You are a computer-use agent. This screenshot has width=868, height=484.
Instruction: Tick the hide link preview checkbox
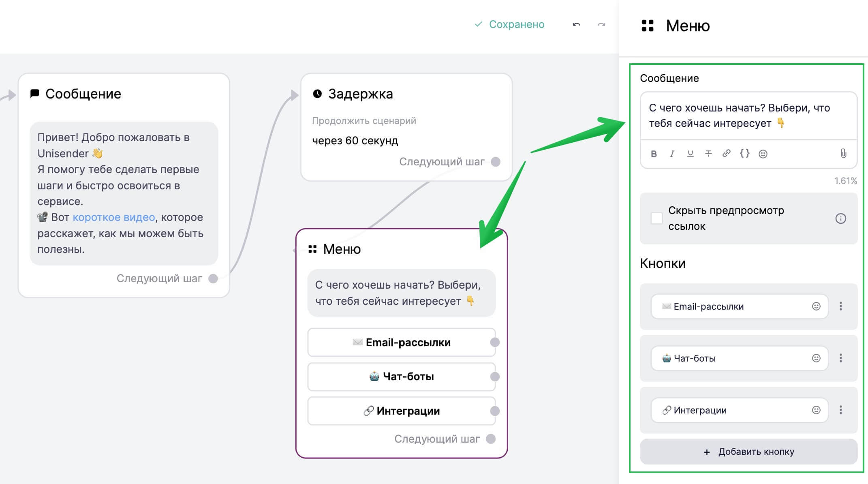(656, 218)
